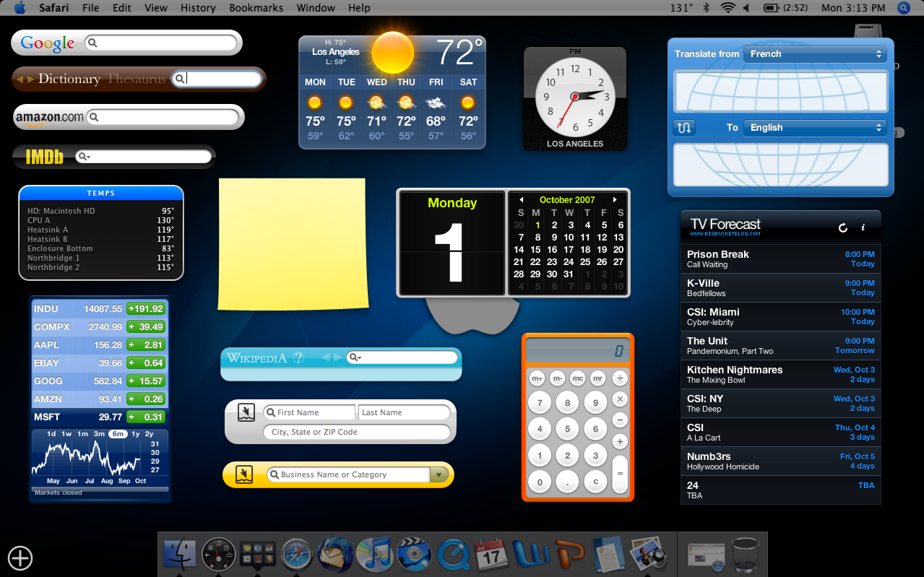Show previous month in calendar widget
Image resolution: width=924 pixels, height=577 pixels.
[521, 200]
